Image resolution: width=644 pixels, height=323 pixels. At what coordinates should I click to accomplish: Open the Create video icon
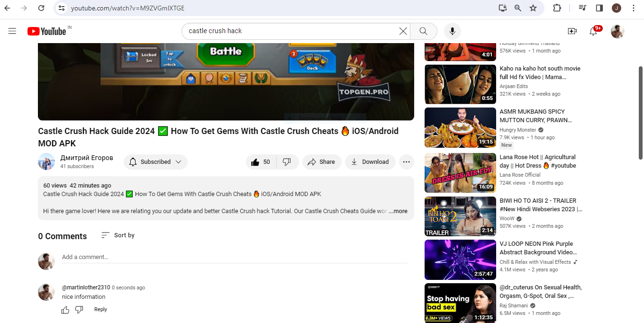[572, 31]
